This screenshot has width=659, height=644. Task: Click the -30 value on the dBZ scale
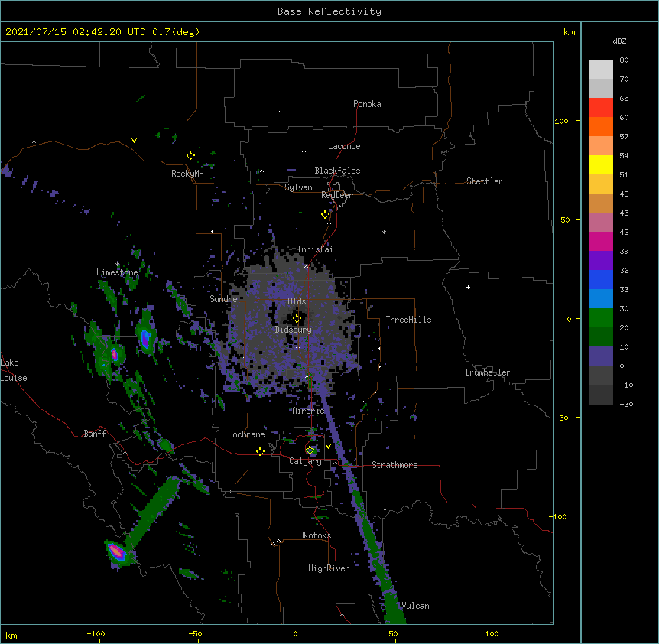[626, 405]
